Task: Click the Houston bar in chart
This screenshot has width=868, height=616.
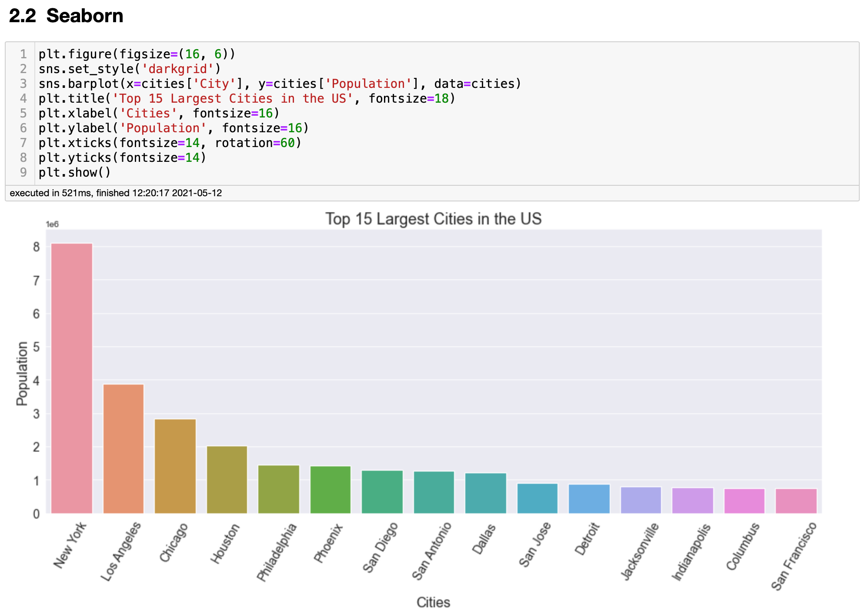Action: (227, 480)
